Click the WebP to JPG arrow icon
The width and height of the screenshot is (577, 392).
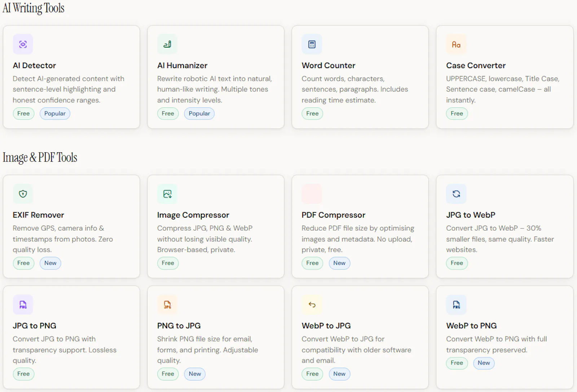tap(312, 305)
